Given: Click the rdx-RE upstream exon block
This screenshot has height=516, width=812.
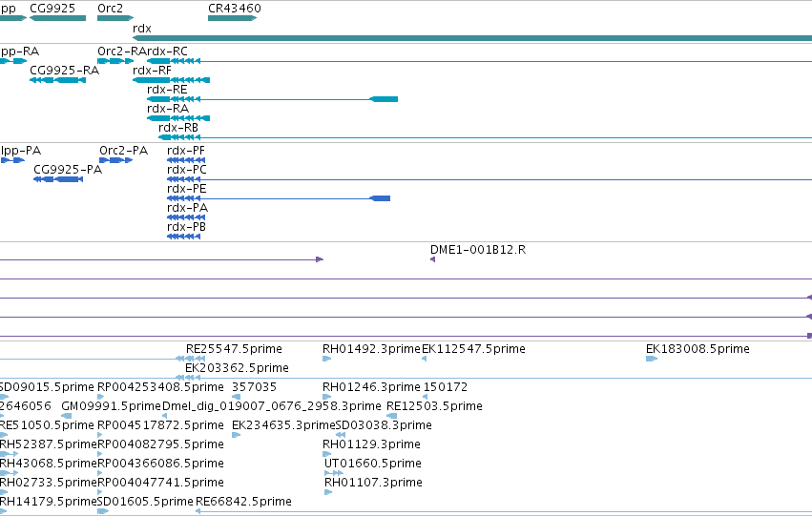Looking at the screenshot, I should tap(384, 99).
